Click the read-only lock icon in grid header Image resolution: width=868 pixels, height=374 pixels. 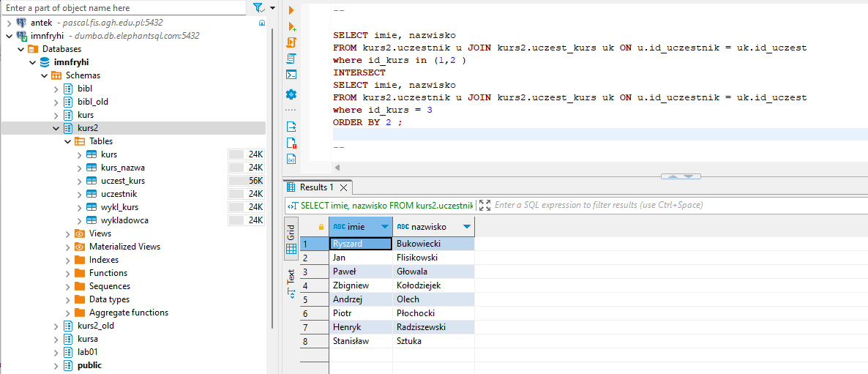[321, 227]
